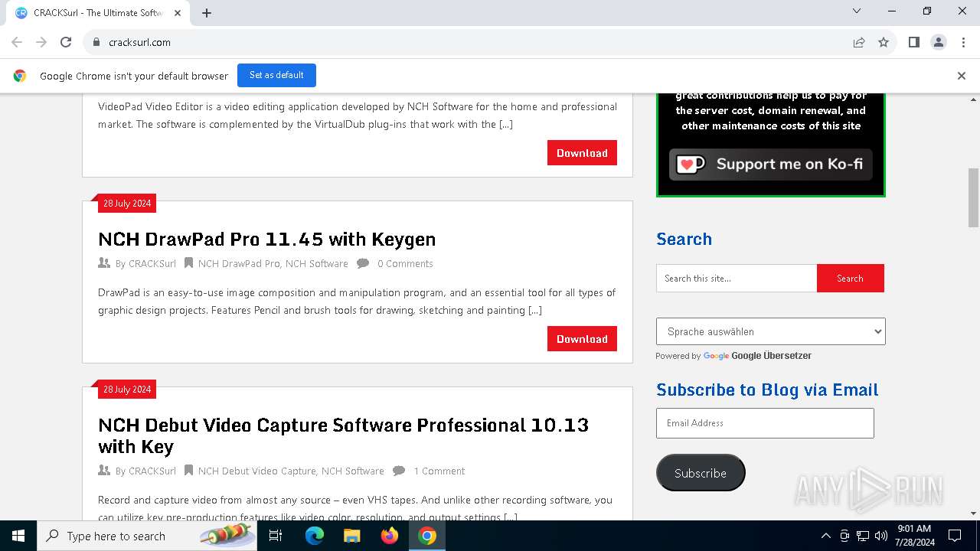Viewport: 980px width, 551px height.
Task: Open File Explorer from the taskbar
Action: tap(352, 536)
